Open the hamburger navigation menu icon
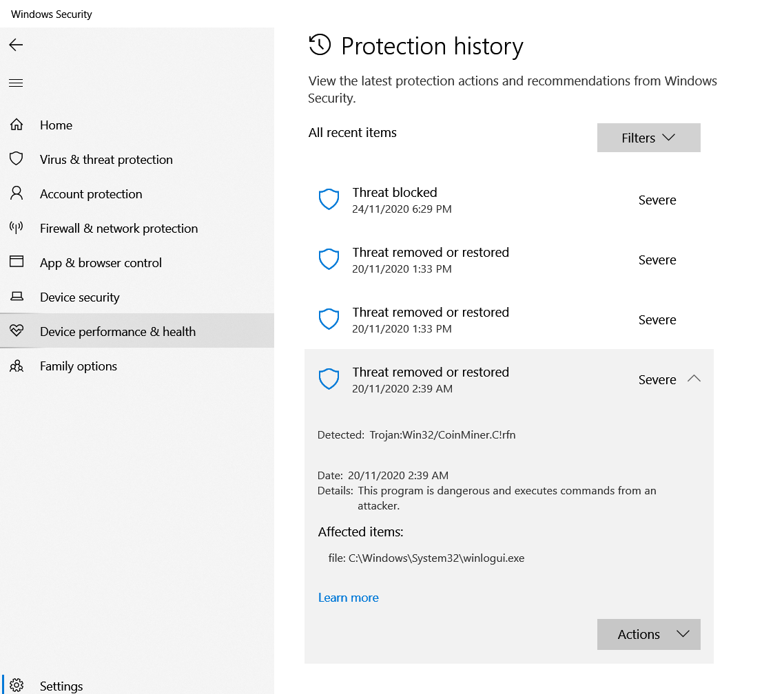The image size is (784, 694). [16, 83]
